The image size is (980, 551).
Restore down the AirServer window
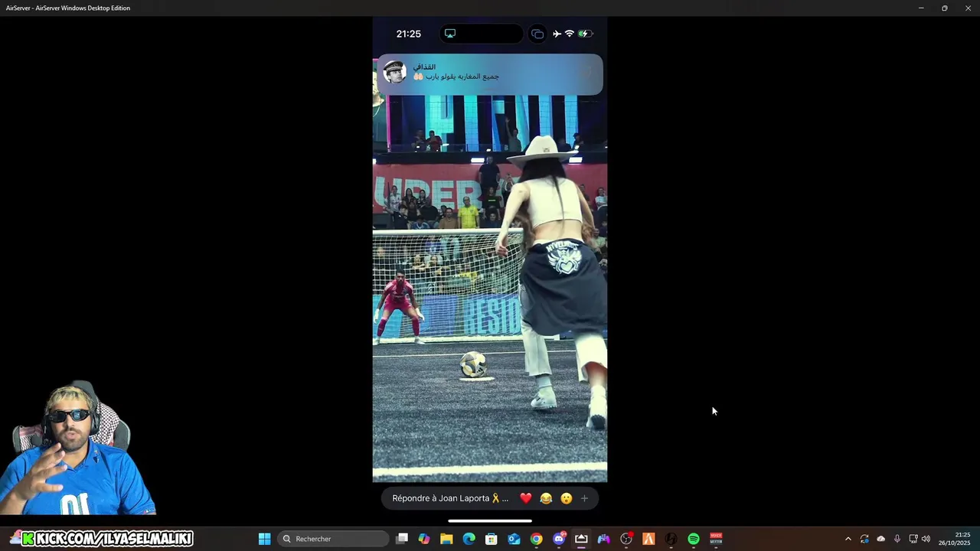point(945,8)
